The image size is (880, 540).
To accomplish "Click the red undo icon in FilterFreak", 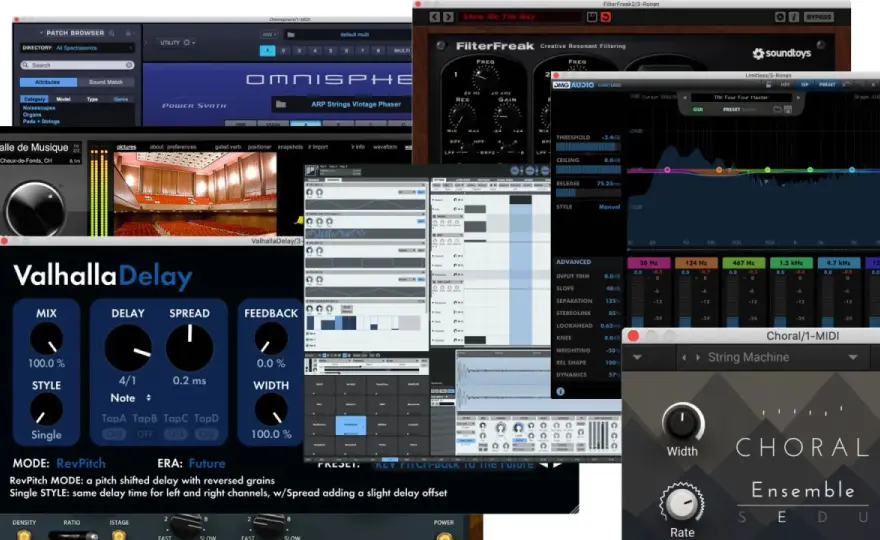I will coord(606,17).
